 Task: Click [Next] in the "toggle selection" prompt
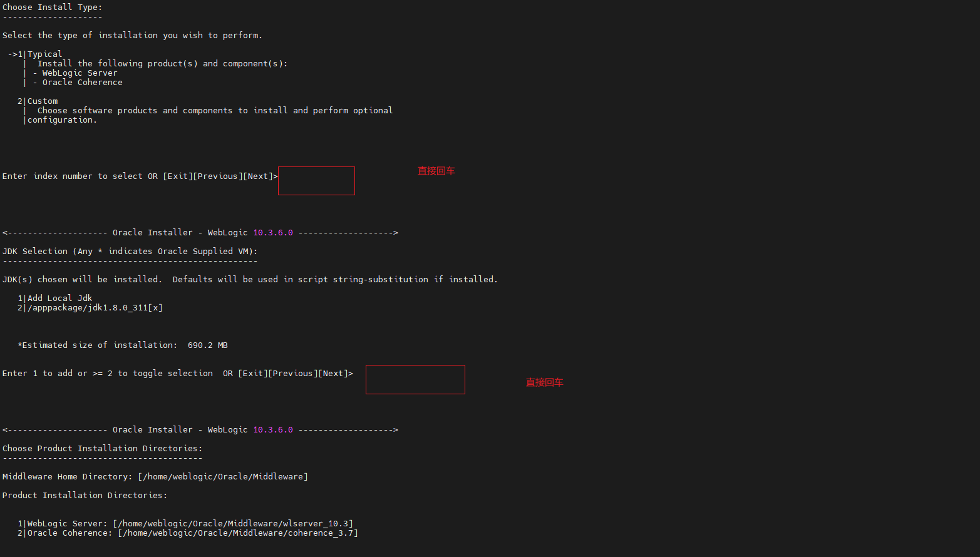coord(333,374)
